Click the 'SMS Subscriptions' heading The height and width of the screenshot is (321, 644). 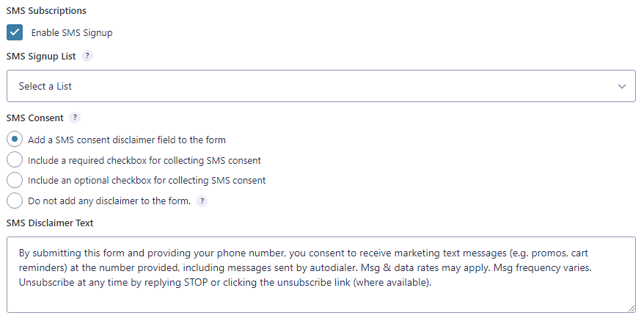coord(46,11)
